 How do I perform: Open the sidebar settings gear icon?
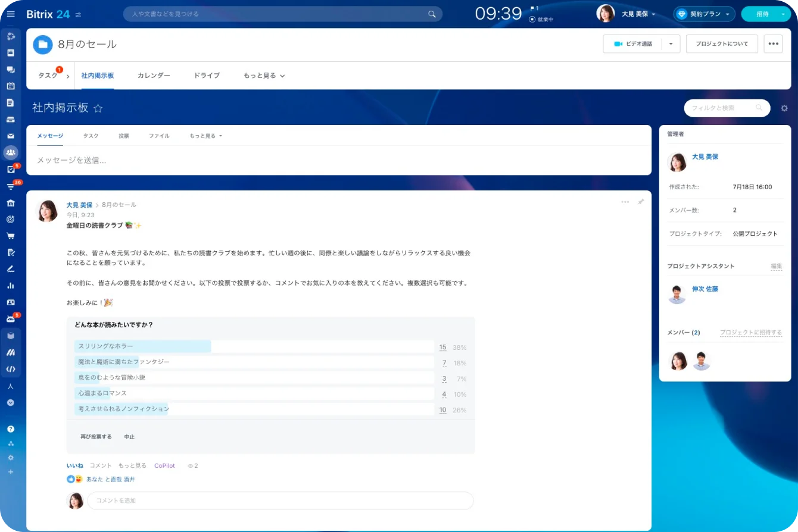click(x=11, y=458)
